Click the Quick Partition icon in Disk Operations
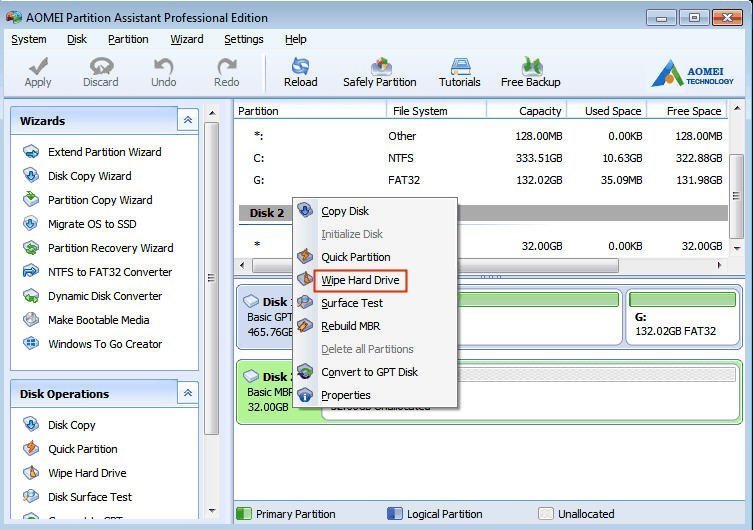Screen dimensions: 753x530 31,448
